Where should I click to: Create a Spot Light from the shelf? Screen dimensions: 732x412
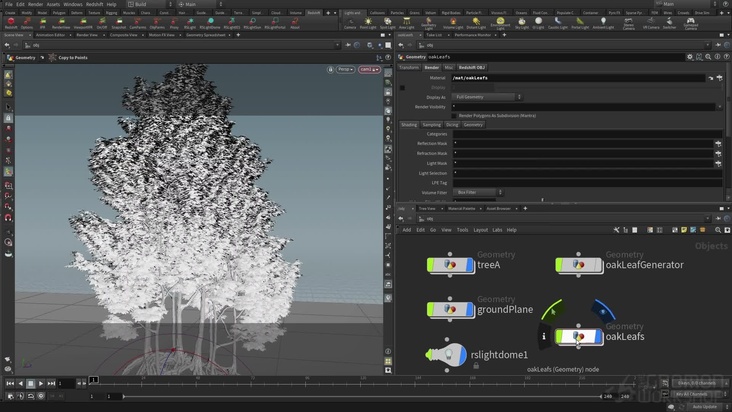coord(387,23)
